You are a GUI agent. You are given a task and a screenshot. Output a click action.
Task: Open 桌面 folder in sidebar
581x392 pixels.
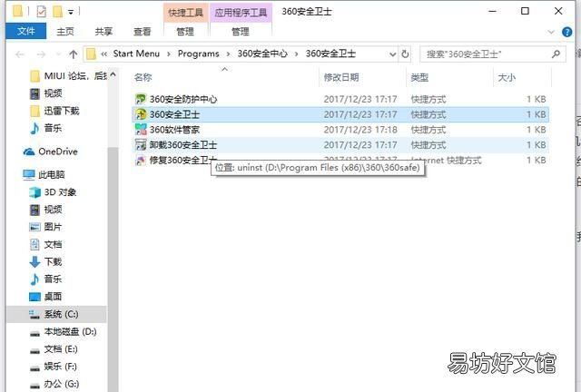(45, 297)
